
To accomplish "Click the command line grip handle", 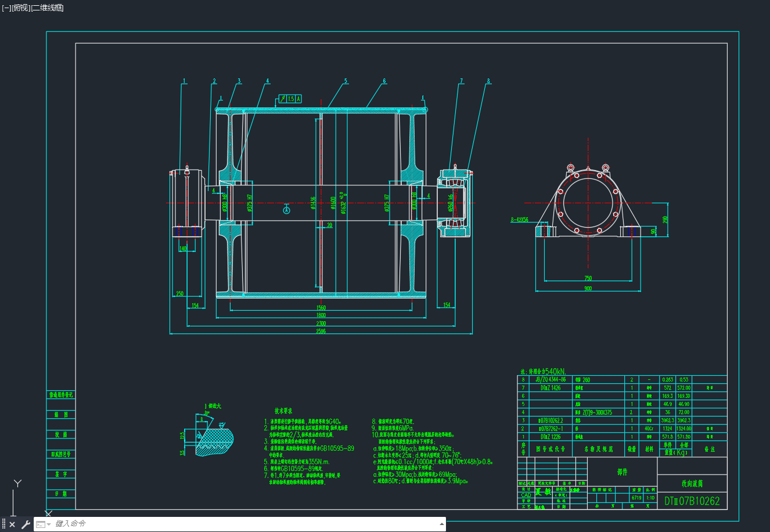I will (3, 524).
